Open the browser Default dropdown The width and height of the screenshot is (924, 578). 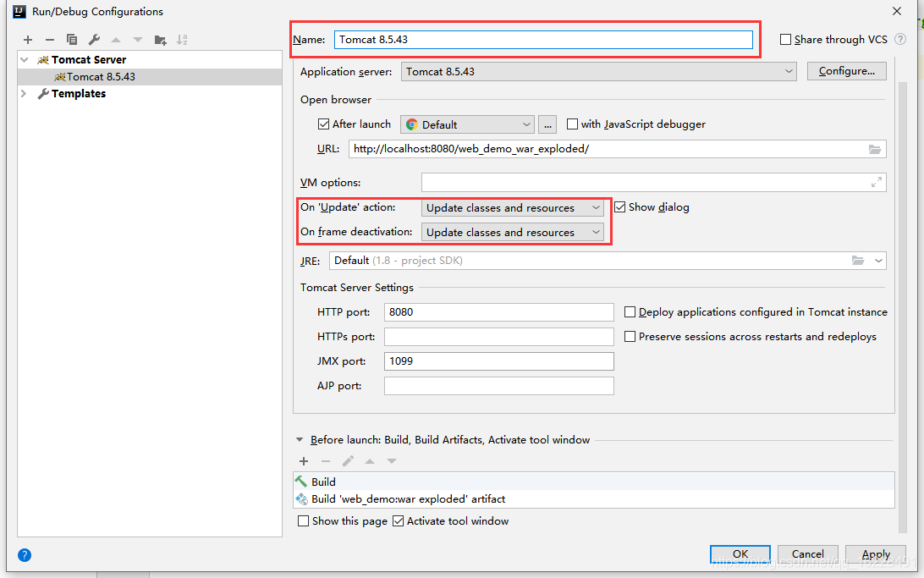[467, 124]
